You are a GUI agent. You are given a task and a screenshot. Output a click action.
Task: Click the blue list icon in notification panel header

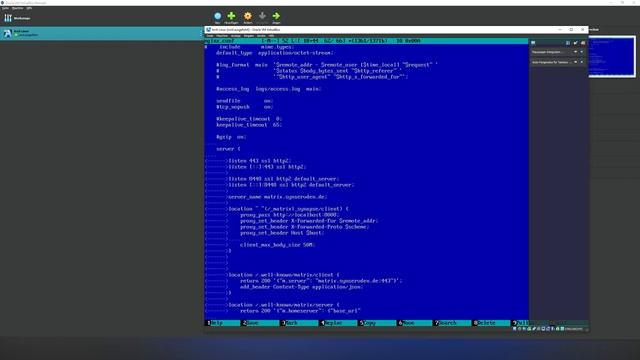click(568, 42)
